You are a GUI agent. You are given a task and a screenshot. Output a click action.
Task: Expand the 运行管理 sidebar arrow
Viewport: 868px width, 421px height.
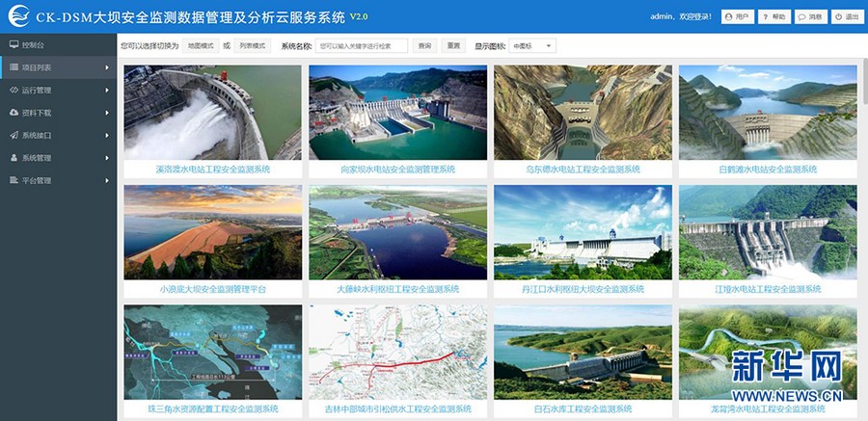(x=108, y=91)
